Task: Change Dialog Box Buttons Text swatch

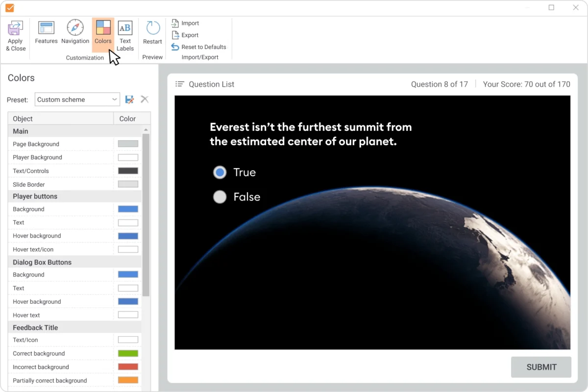Action: coord(128,288)
